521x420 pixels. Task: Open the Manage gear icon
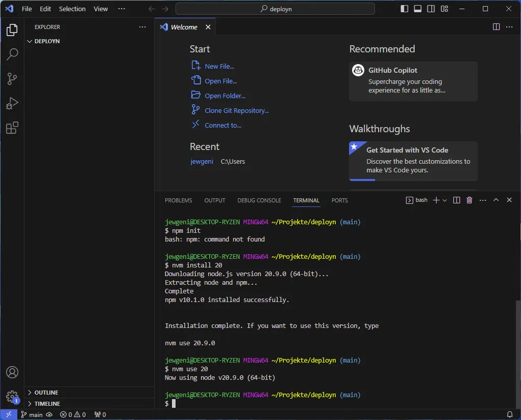point(12,397)
